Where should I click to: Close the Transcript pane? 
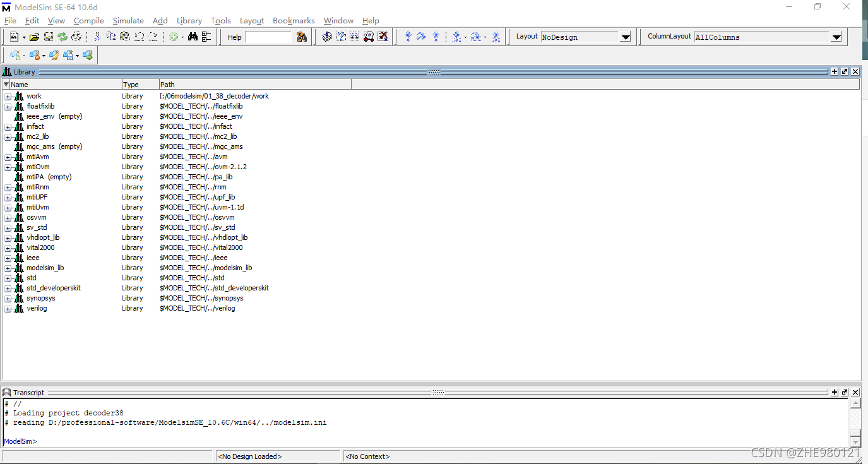855,393
